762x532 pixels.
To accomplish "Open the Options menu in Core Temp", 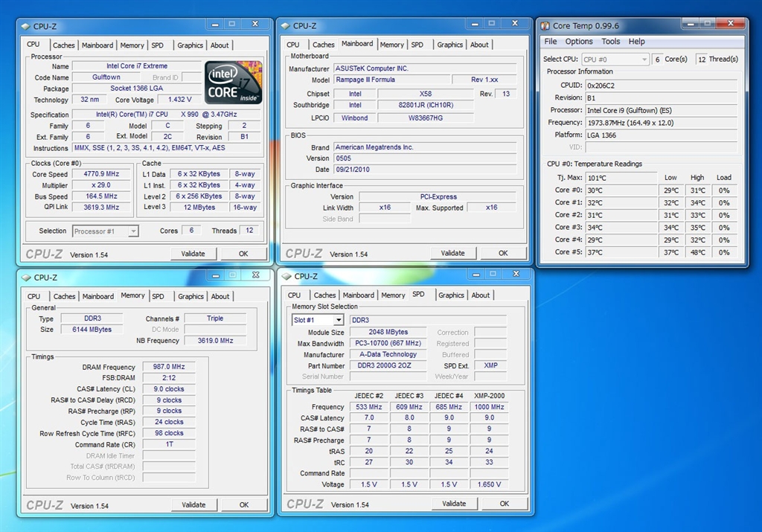I will point(579,42).
